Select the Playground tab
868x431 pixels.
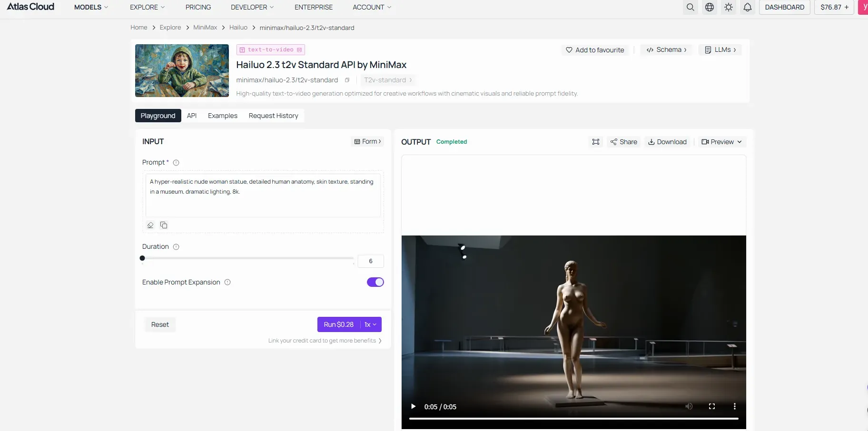[x=158, y=116]
